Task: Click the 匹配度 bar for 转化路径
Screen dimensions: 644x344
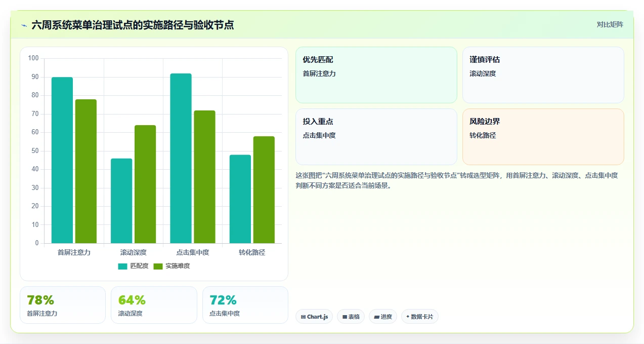Action: 240,199
